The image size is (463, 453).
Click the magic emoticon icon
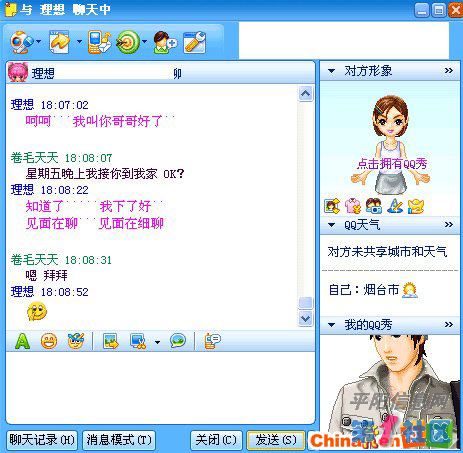tap(76, 341)
